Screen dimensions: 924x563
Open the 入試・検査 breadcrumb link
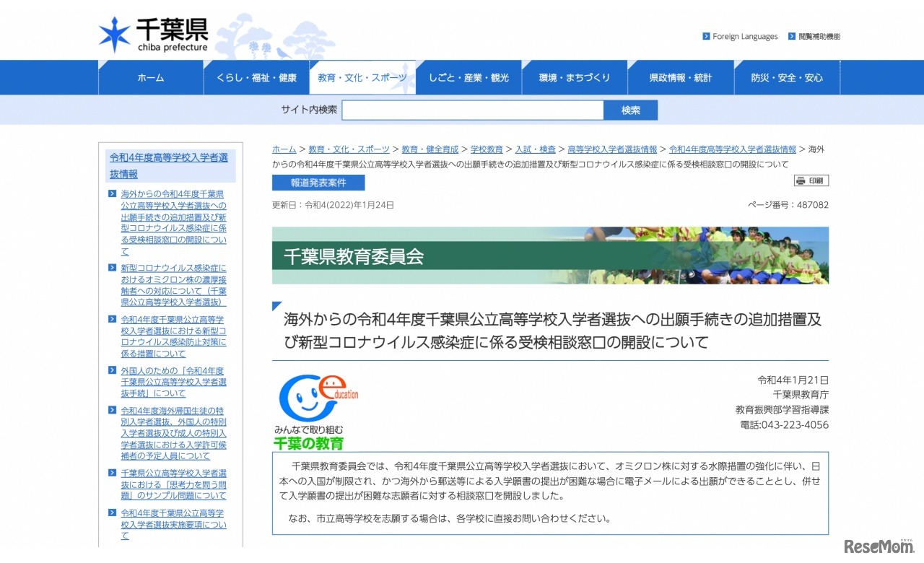(x=534, y=149)
